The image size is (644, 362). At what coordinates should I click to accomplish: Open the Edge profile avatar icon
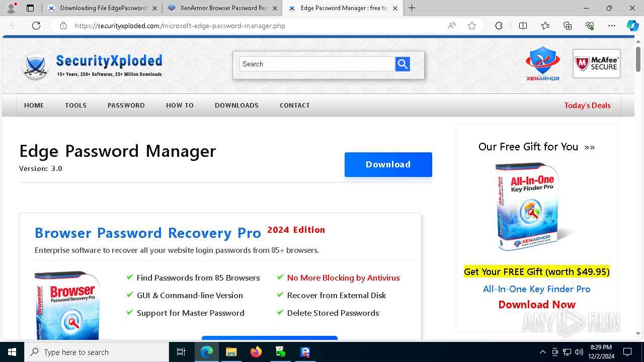tap(11, 8)
